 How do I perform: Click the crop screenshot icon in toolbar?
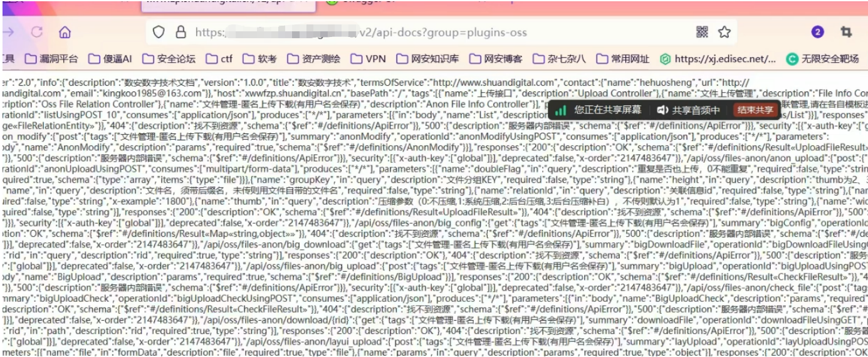pyautogui.click(x=846, y=32)
